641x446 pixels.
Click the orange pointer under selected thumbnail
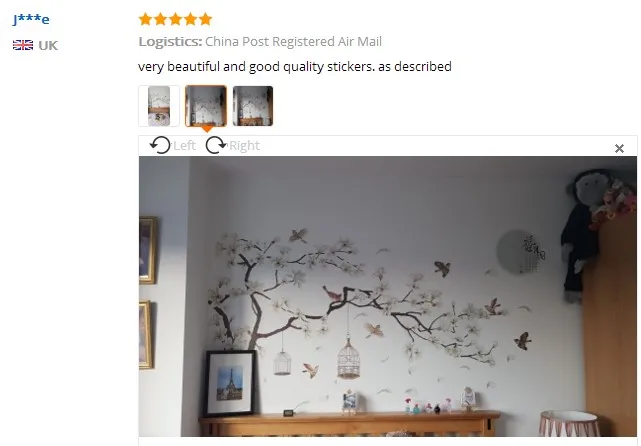(x=206, y=129)
